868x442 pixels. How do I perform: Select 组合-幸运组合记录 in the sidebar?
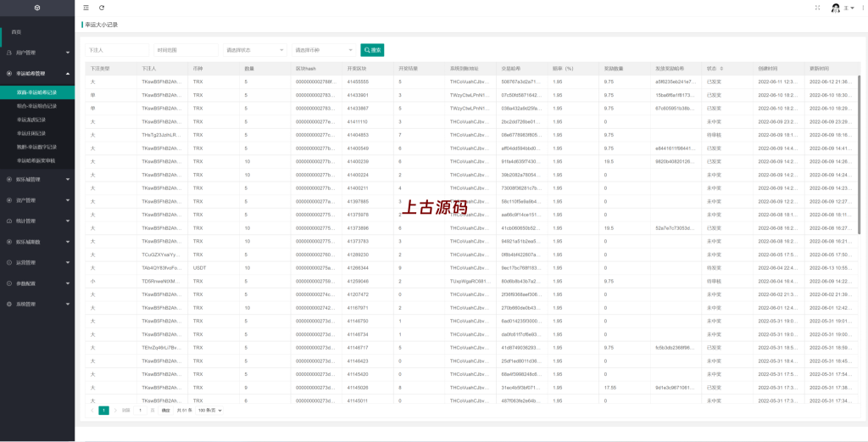pos(37,106)
